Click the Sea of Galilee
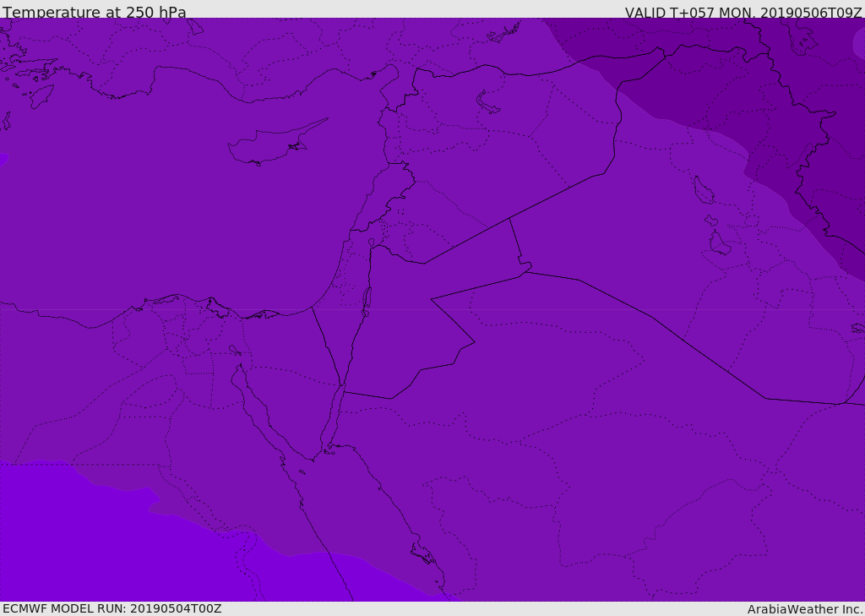 pos(372,243)
